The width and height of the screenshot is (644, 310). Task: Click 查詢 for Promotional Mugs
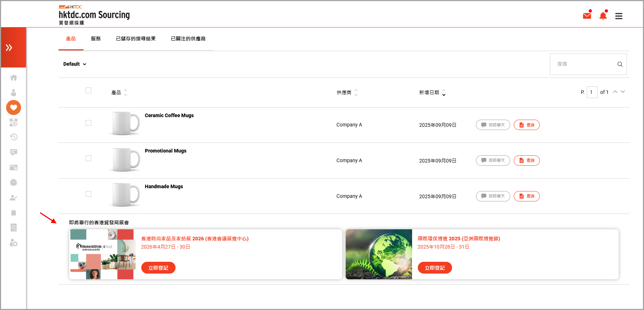coord(527,160)
